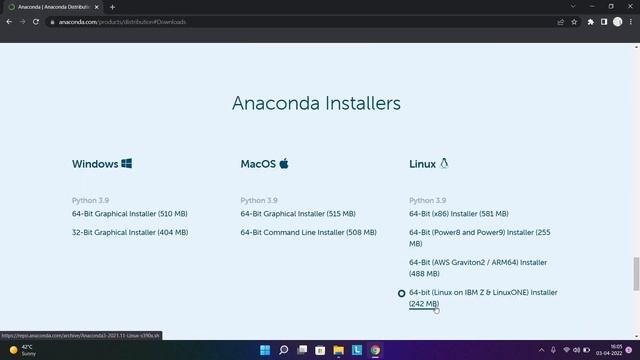Open File Explorer from taskbar
The image size is (640, 360).
click(338, 350)
